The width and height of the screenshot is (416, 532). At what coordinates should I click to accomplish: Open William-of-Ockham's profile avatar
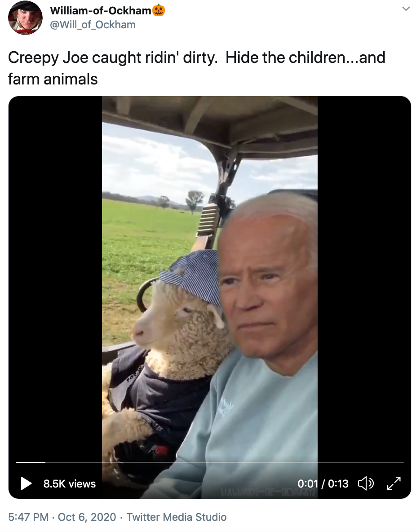tap(25, 18)
